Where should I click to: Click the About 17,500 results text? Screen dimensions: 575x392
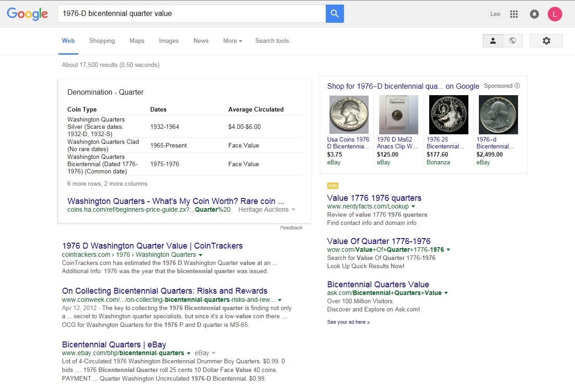pos(111,65)
